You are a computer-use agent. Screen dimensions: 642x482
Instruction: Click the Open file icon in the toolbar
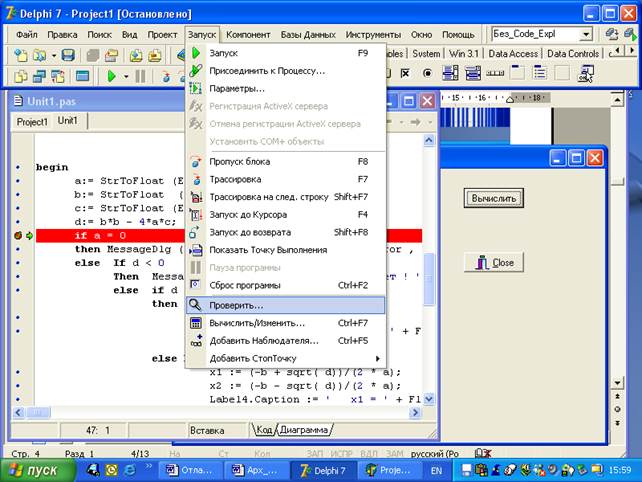tap(39, 54)
